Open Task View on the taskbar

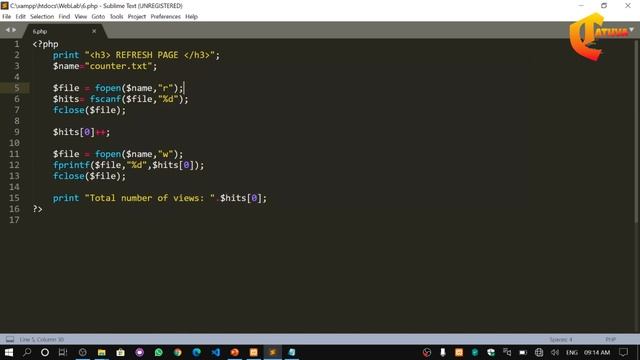[x=63, y=352]
